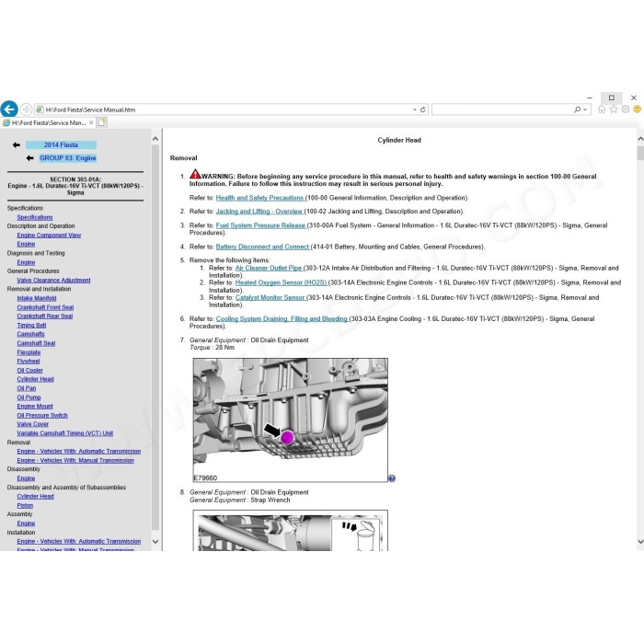Open Variable Camshaft Timing (VCT) Unit link
Image resolution: width=644 pixels, height=644 pixels.
point(65,433)
